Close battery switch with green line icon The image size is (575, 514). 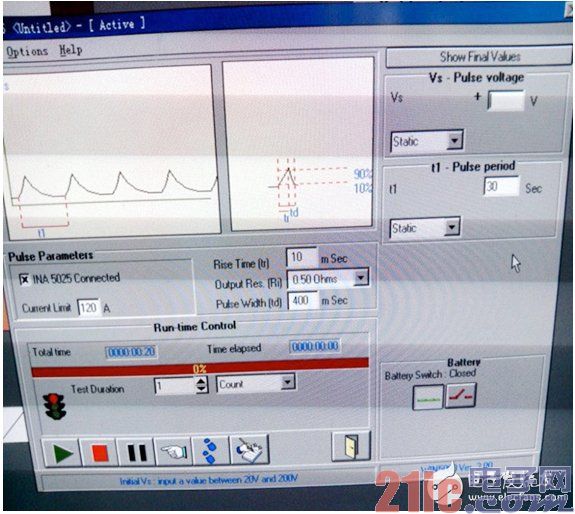pos(428,397)
